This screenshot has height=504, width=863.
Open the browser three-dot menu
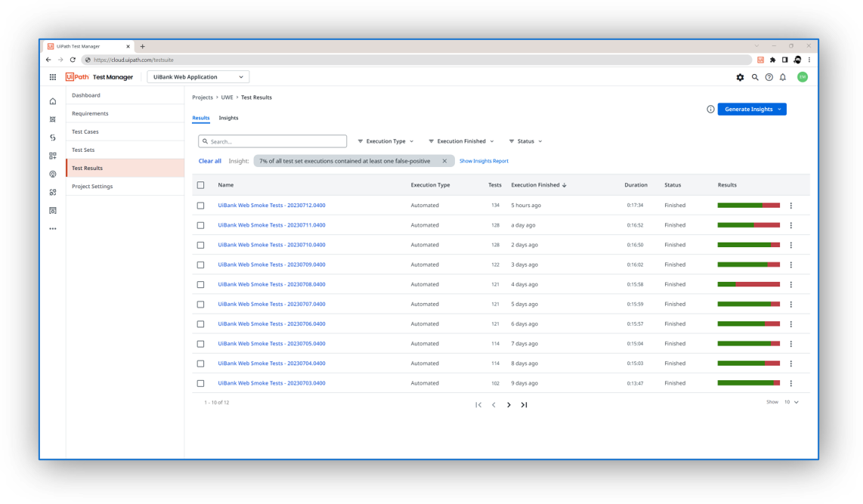pyautogui.click(x=809, y=60)
